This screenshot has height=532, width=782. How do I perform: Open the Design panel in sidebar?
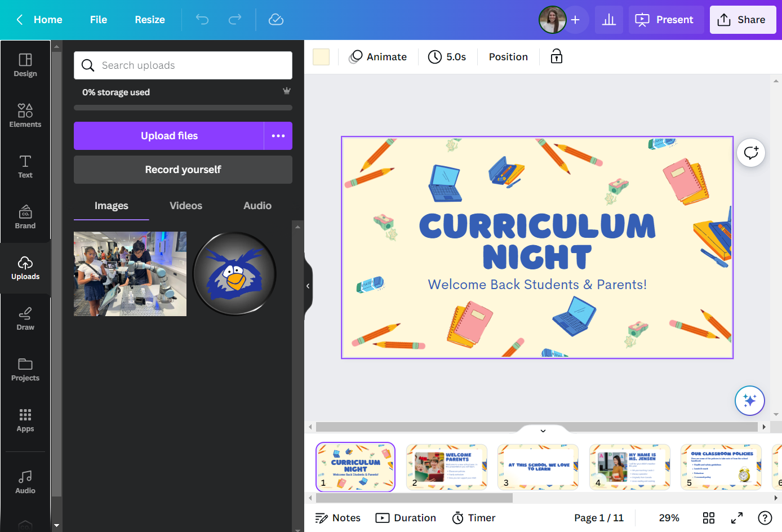pos(25,65)
